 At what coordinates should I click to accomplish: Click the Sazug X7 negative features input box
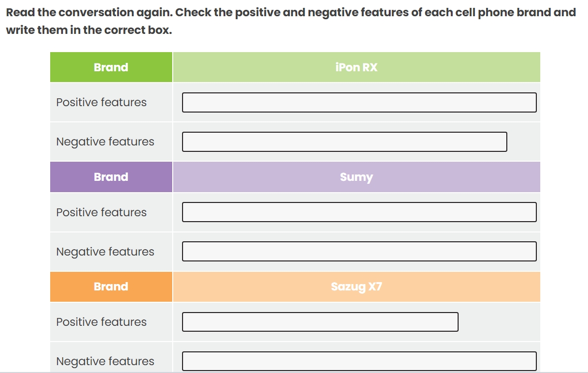coord(359,361)
